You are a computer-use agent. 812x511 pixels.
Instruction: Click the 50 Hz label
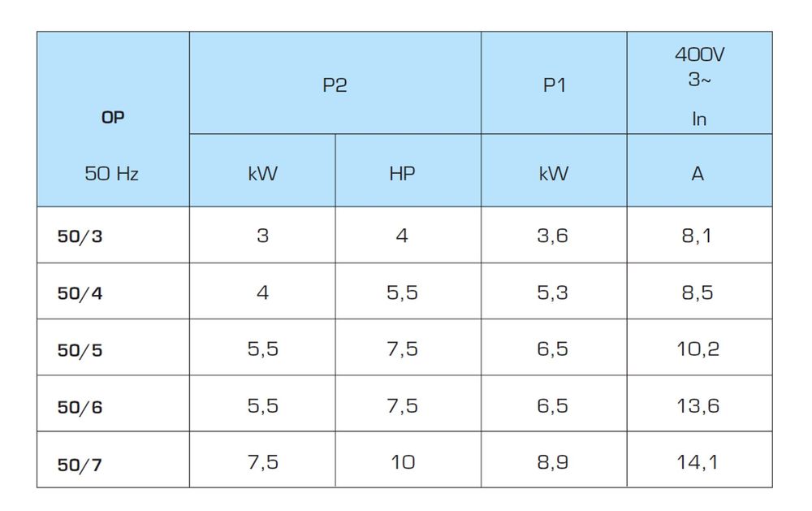(x=112, y=173)
